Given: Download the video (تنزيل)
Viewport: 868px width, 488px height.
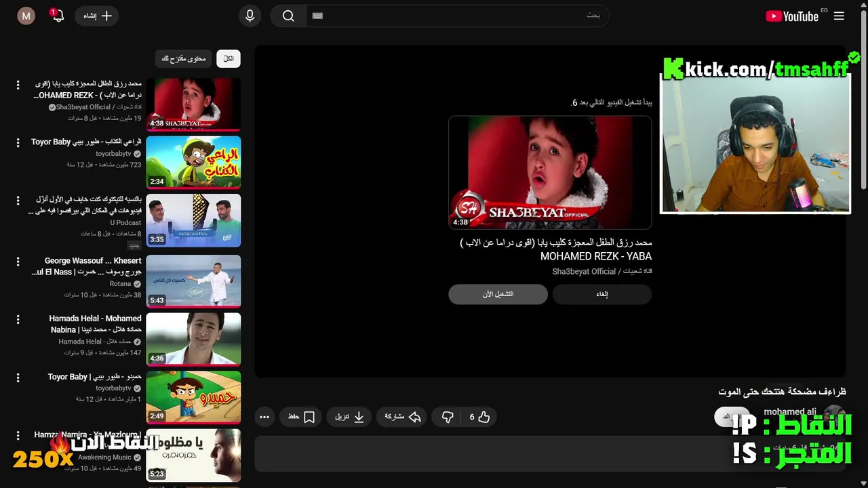Looking at the screenshot, I should pos(350,417).
